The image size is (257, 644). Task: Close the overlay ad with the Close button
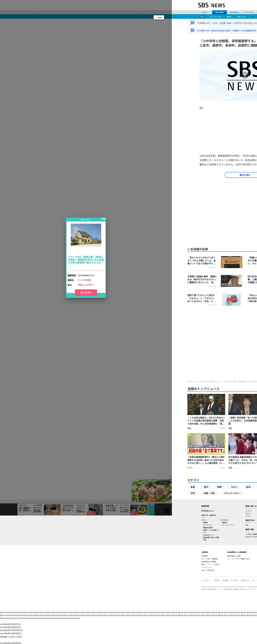coord(159,18)
